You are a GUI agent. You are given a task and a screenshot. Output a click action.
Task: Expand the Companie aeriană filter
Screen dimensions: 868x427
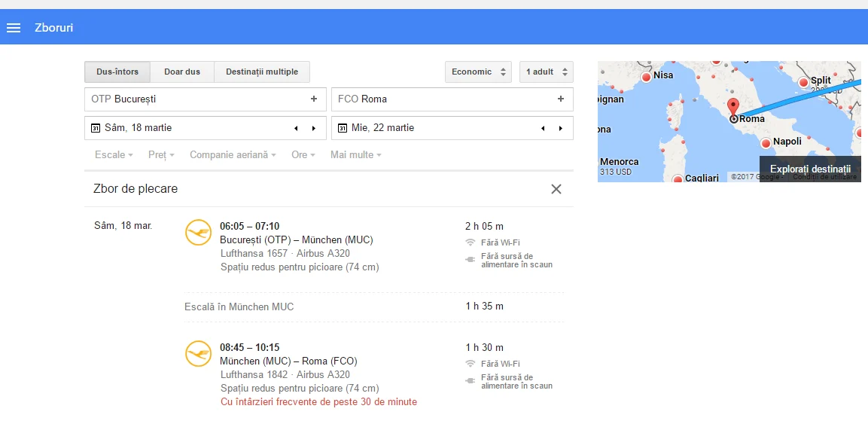(233, 155)
